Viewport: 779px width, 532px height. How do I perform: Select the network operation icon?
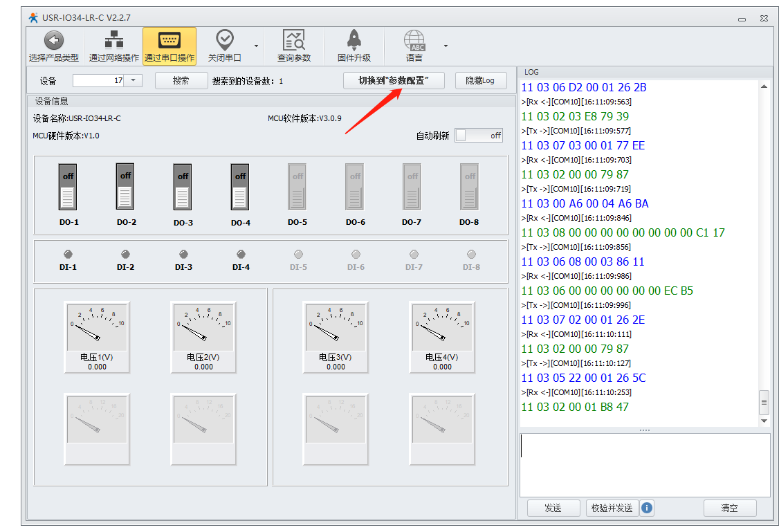click(113, 40)
